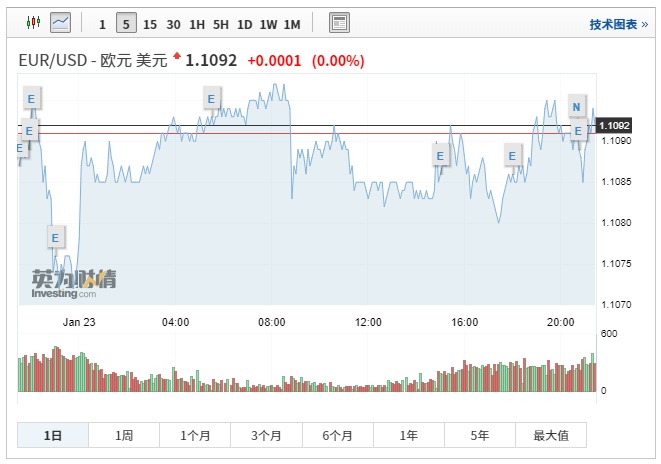Image resolution: width=661 pixels, height=464 pixels.
Task: Select the 1W interval
Action: coord(268,24)
